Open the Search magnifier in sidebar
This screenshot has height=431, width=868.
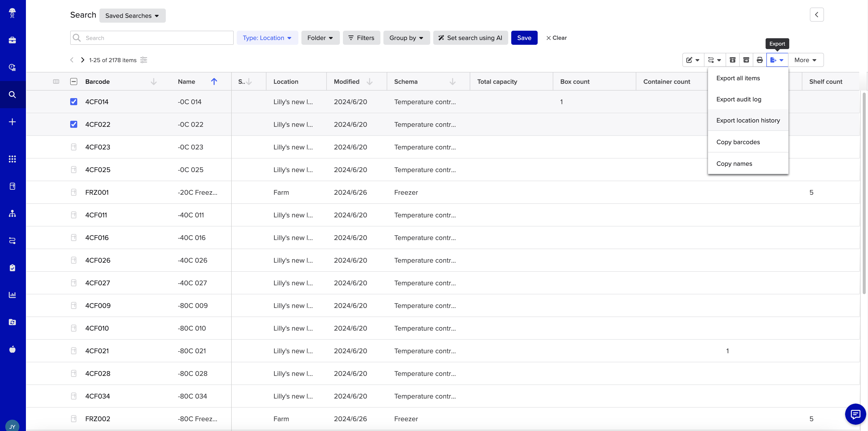(13, 95)
